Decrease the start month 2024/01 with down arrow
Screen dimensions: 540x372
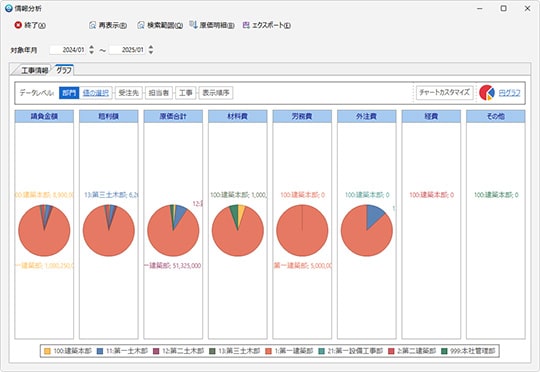pos(91,52)
